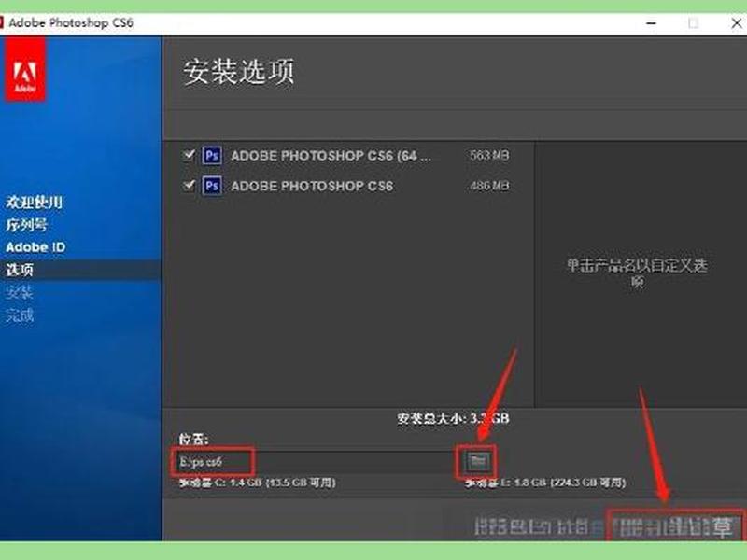This screenshot has height=560, width=747.
Task: Click the Ps icon of Photoshop CS6 (64…) row
Action: click(x=212, y=155)
